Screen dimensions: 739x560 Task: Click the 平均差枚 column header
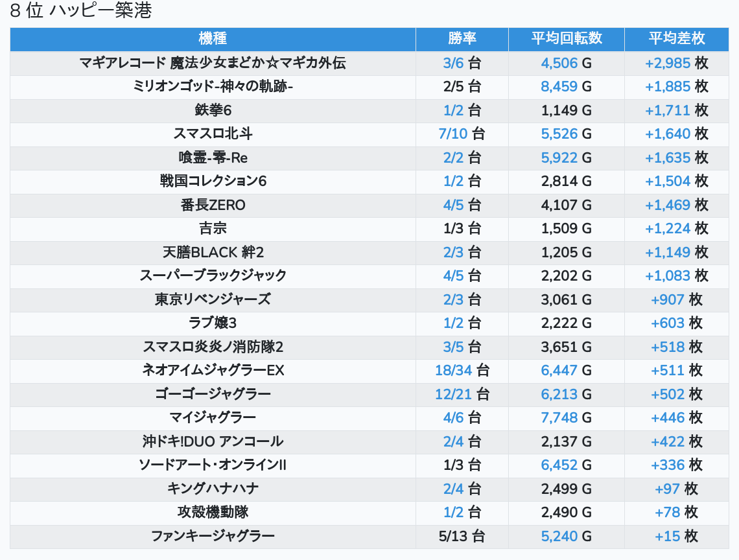676,39
